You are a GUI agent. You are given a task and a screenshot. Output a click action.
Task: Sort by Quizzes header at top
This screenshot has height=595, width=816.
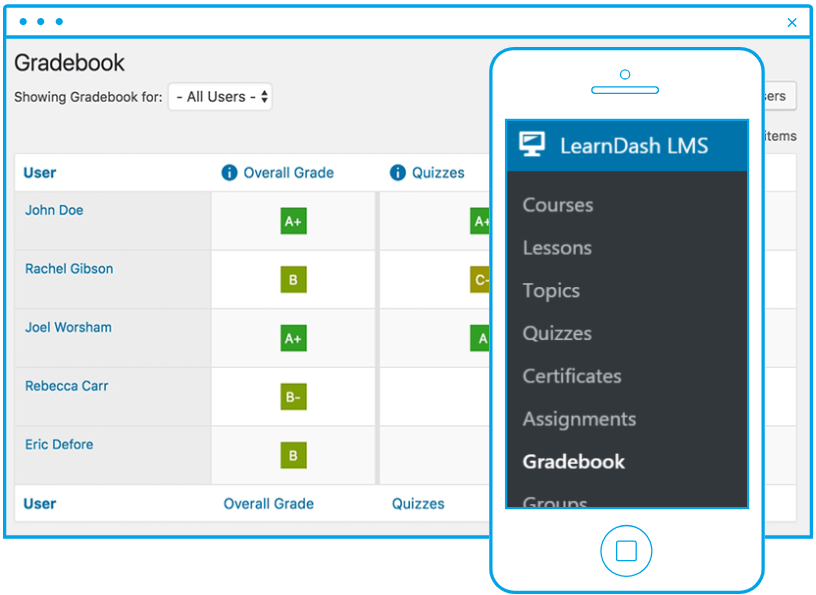pyautogui.click(x=438, y=172)
